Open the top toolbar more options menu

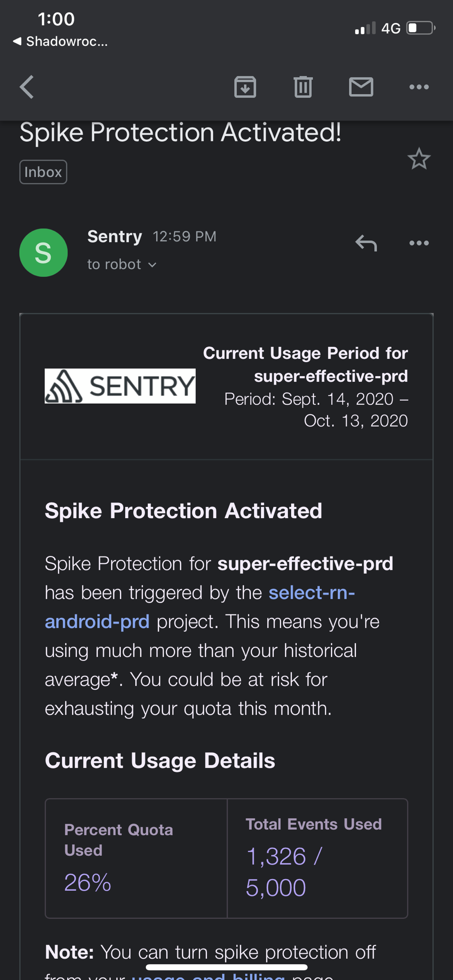point(418,87)
